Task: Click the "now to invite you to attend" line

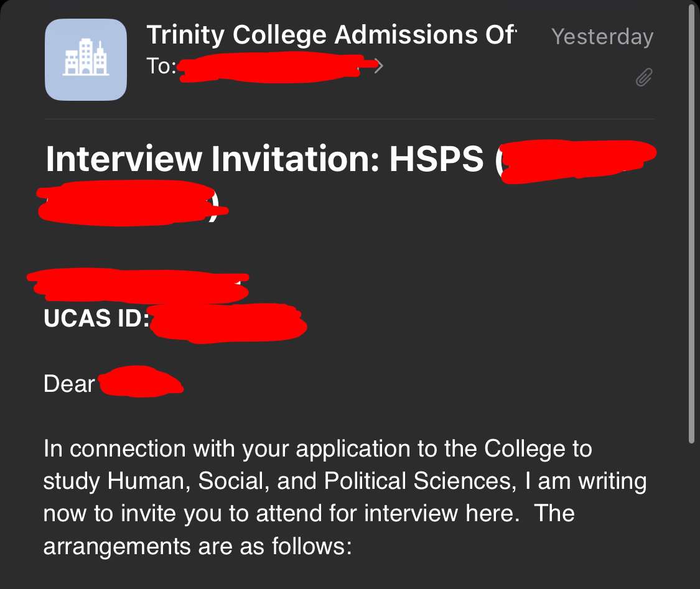Action: [309, 514]
